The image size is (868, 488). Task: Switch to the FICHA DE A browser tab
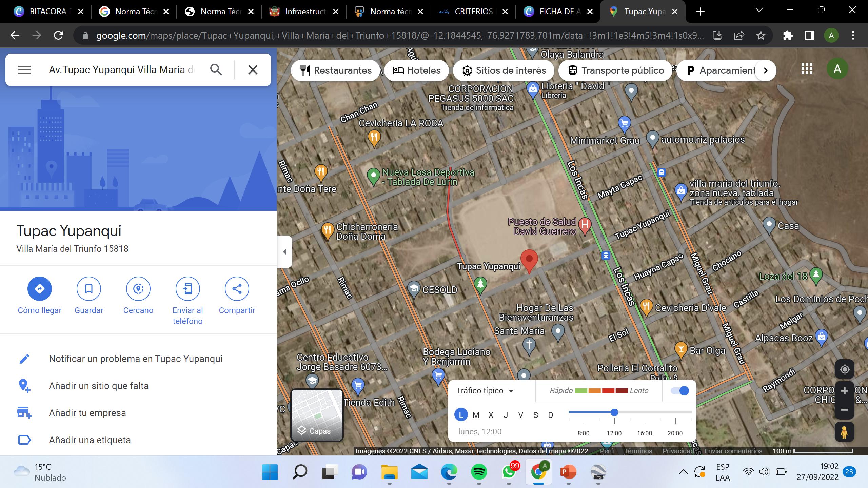click(558, 12)
